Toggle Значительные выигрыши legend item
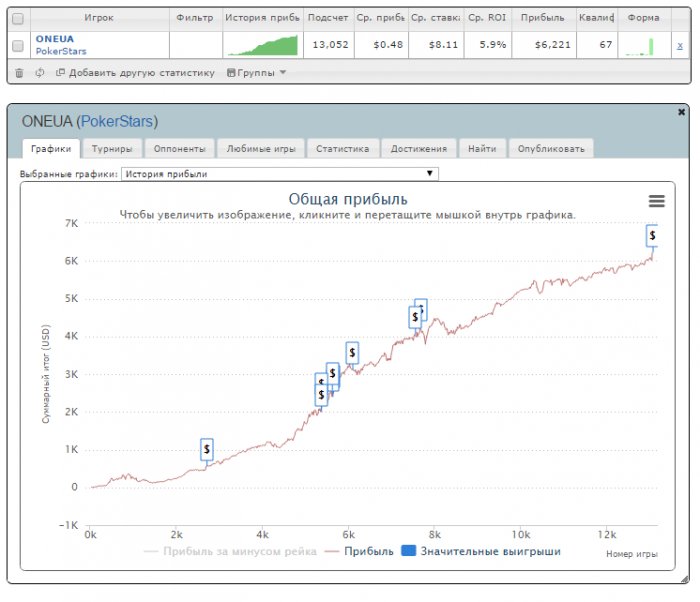Screen dimensions: 700x602 click(x=481, y=551)
